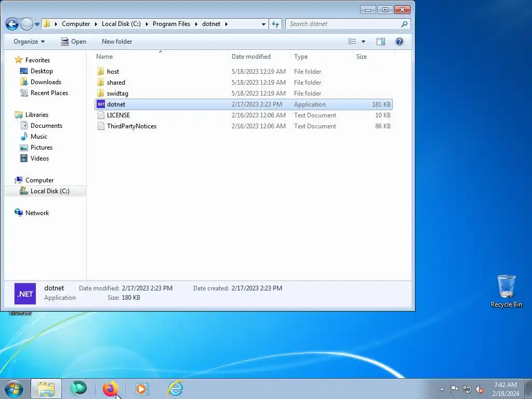Image resolution: width=532 pixels, height=399 pixels.
Task: Launch Firefox from the taskbar
Action: [x=110, y=389]
